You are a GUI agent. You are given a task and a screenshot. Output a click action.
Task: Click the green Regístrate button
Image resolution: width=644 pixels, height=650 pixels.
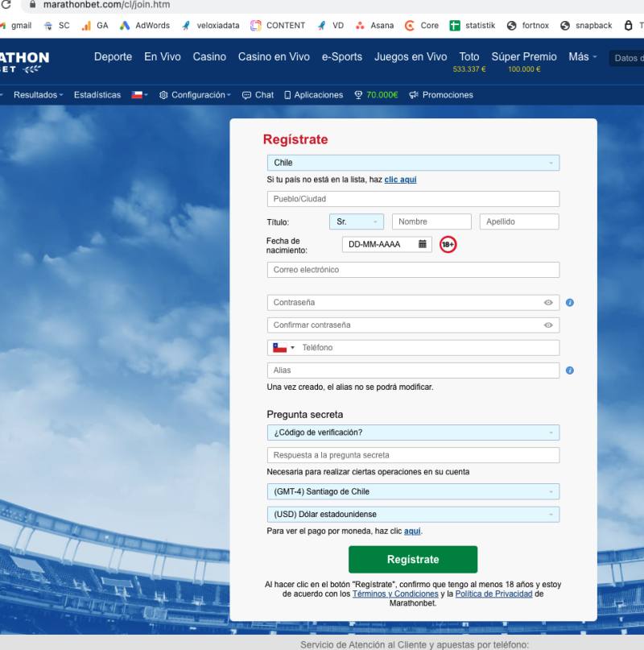[x=413, y=560]
